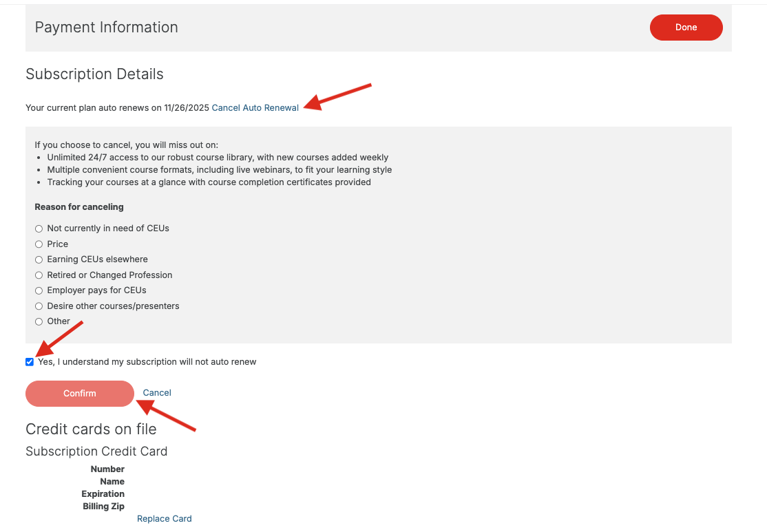Click the "Credit cards on file" heading

click(x=90, y=429)
